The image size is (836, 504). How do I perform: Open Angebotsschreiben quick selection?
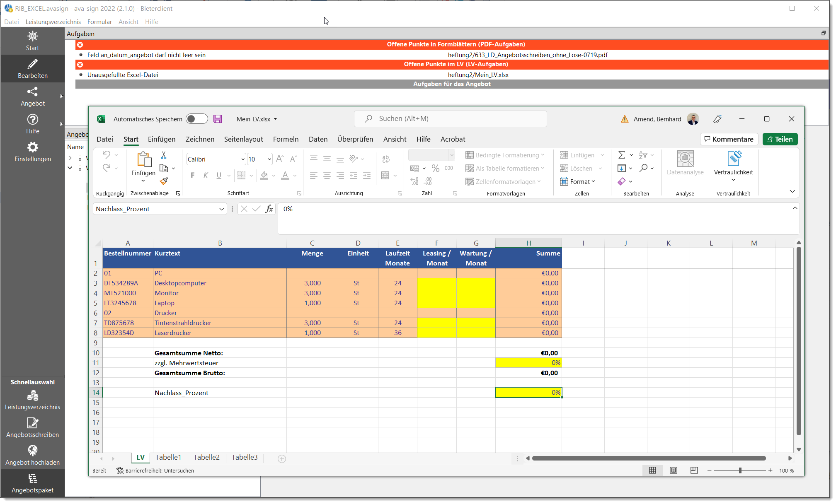click(32, 428)
